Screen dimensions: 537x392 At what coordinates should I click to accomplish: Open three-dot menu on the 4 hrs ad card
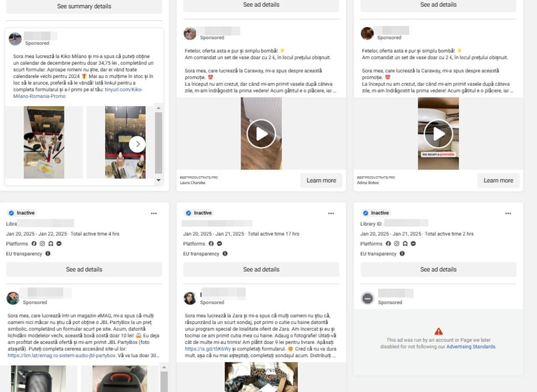(x=154, y=213)
